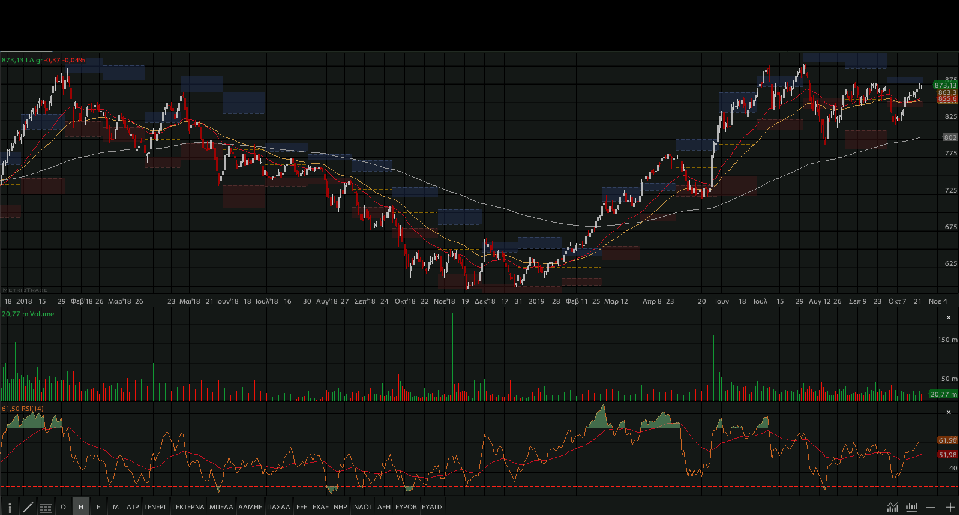Viewport: 959px width, 515px height.
Task: Close the RSI panel with its x icon
Action: click(947, 410)
